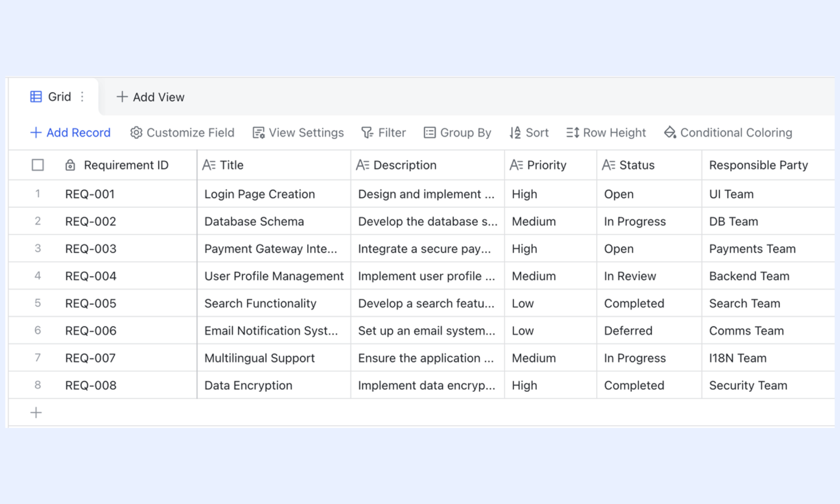This screenshot has width=840, height=504.
Task: Click the View Settings icon
Action: [x=258, y=133]
